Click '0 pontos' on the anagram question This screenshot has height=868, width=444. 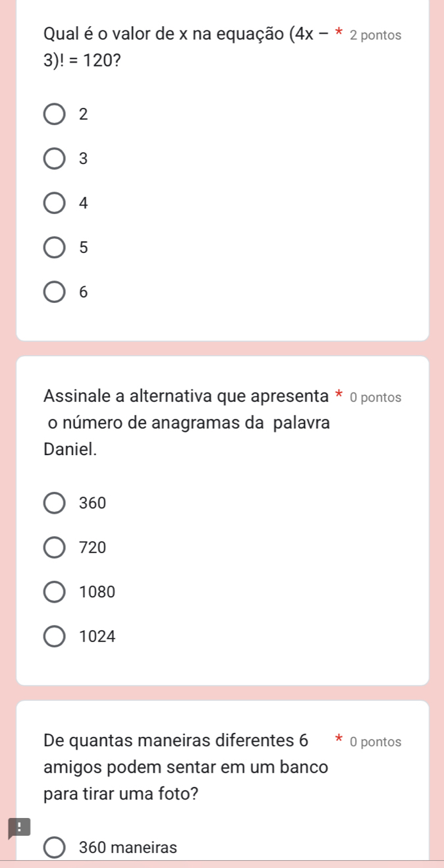tap(375, 398)
